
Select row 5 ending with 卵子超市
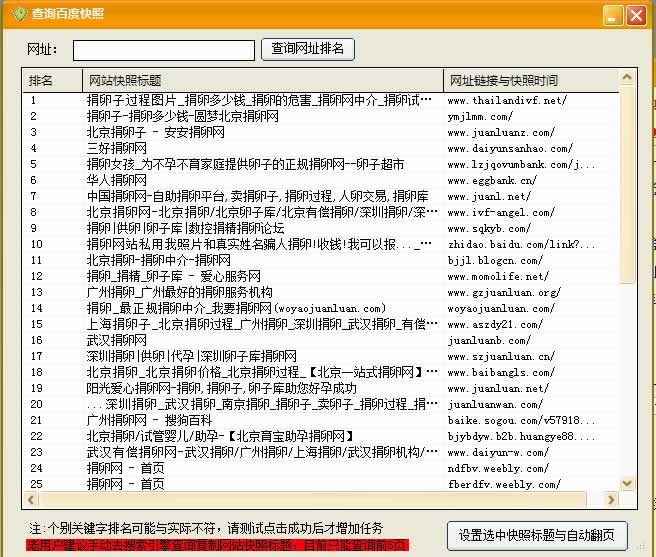(x=321, y=164)
